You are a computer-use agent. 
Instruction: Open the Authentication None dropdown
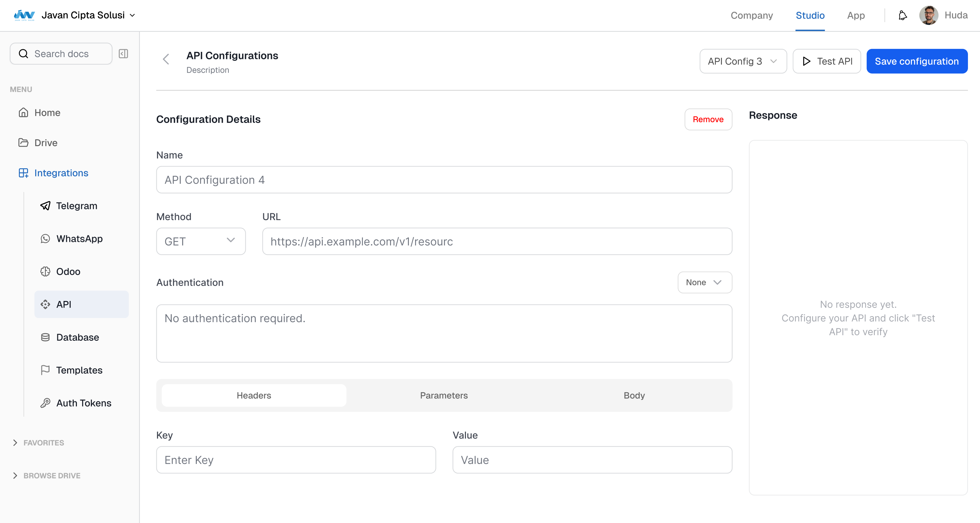point(704,282)
